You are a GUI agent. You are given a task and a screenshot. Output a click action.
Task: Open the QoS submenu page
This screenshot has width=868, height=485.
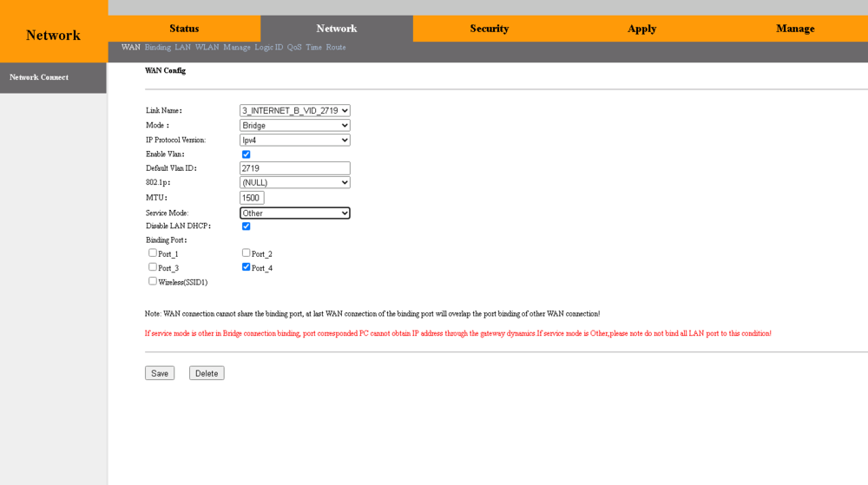[x=294, y=48]
